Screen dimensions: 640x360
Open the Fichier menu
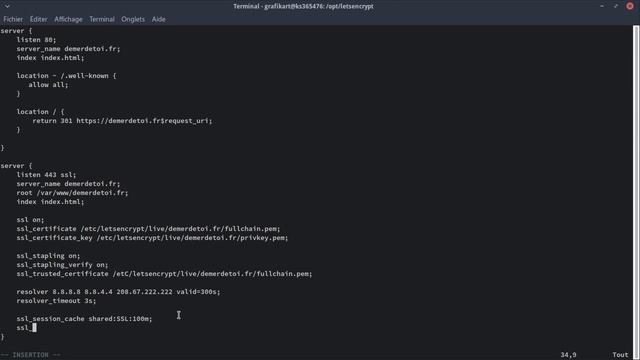coord(13,19)
